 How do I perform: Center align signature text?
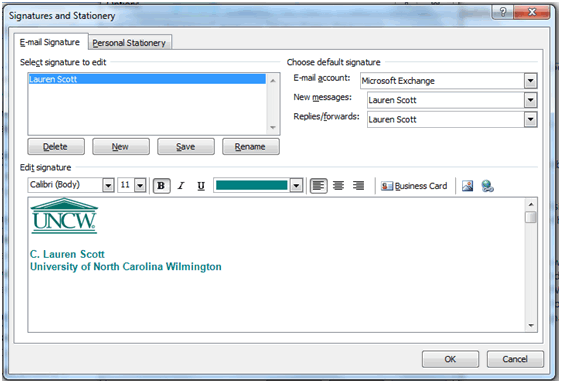click(x=338, y=186)
